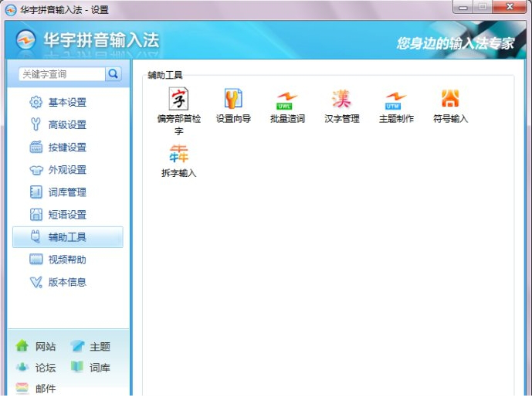
Task: Focus the 关键字查询 search field
Action: tap(62, 74)
